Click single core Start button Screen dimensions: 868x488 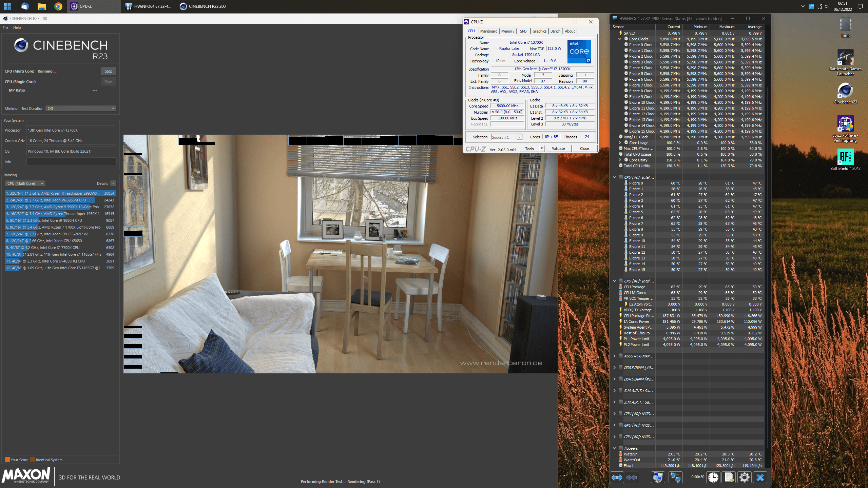109,82
